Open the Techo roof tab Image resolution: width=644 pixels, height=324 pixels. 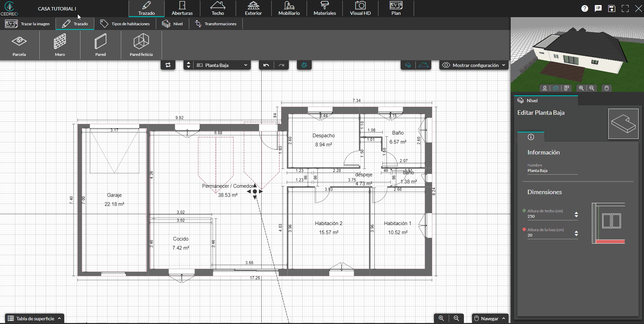click(x=218, y=8)
